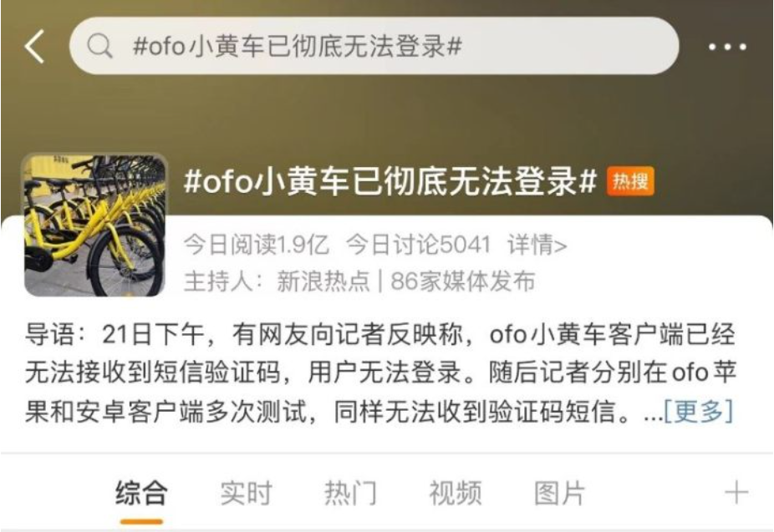Open the yellow ofo bikes topic thumbnail

pos(94,225)
